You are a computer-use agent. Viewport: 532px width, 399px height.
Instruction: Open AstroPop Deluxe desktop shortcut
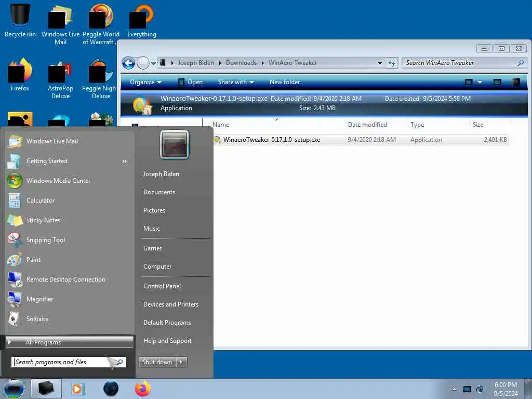pyautogui.click(x=60, y=79)
